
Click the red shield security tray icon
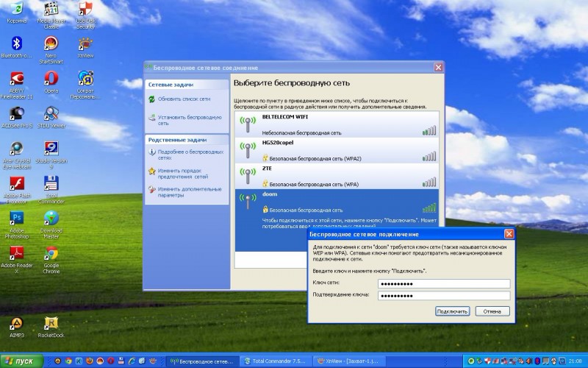[487, 361]
